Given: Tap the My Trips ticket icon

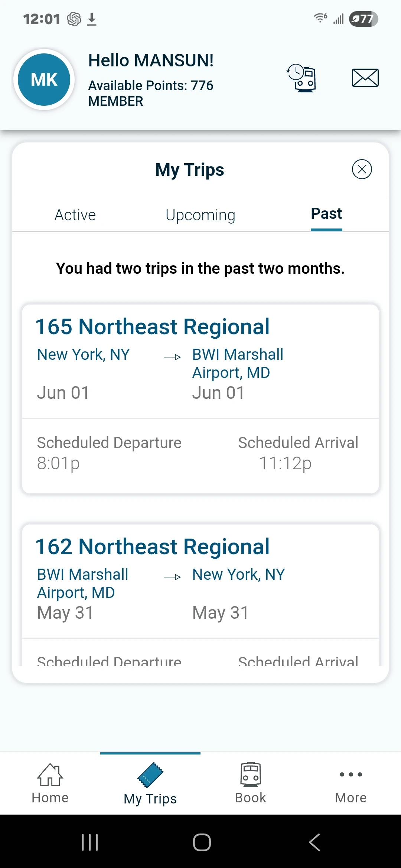Looking at the screenshot, I should coord(150,775).
